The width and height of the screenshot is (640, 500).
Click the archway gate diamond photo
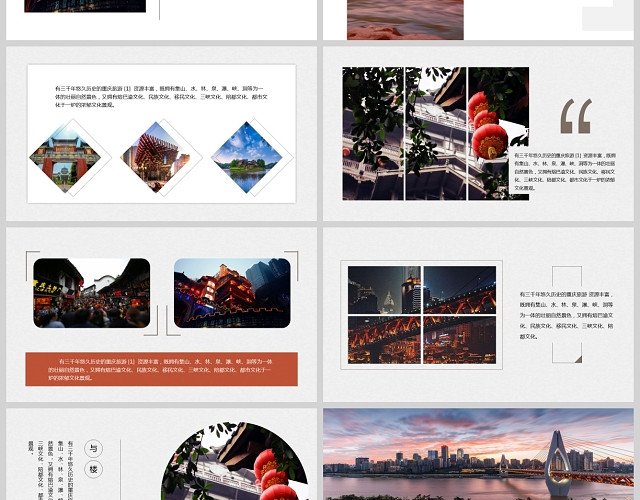pos(65,158)
